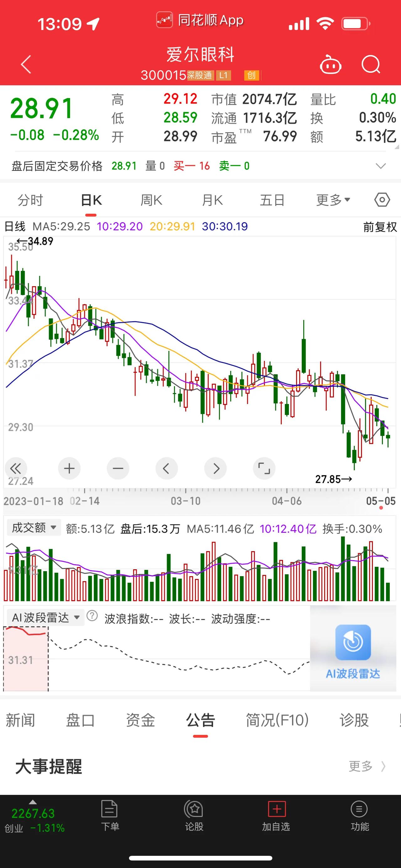Viewport: 401px width, 868px height.
Task: Open the 诊股 tab
Action: pos(354,720)
